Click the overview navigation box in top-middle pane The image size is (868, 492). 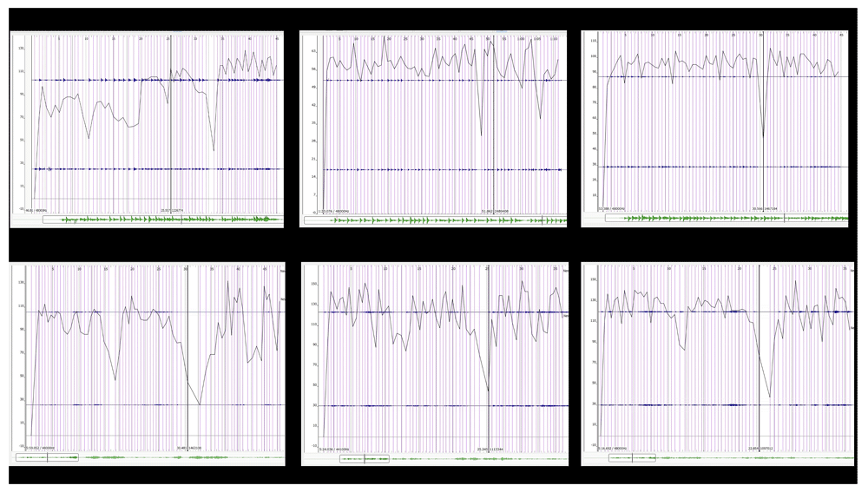(x=435, y=220)
